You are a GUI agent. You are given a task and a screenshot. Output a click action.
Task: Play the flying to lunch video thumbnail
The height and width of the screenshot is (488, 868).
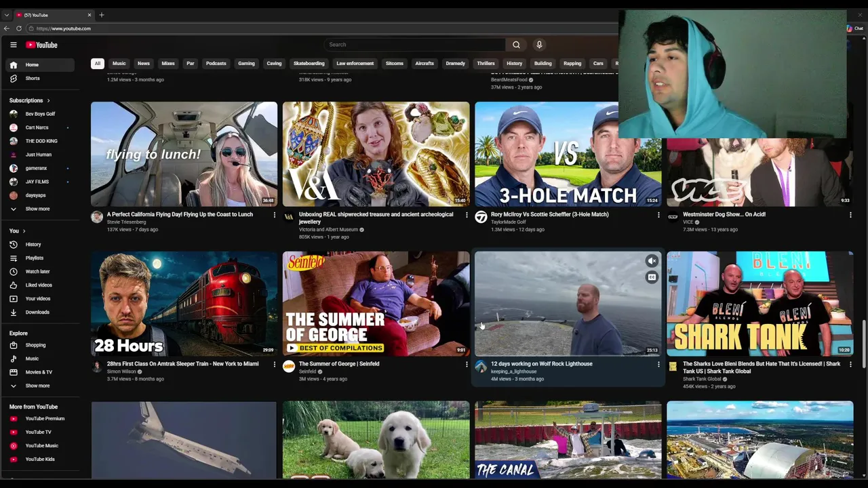[x=184, y=154]
